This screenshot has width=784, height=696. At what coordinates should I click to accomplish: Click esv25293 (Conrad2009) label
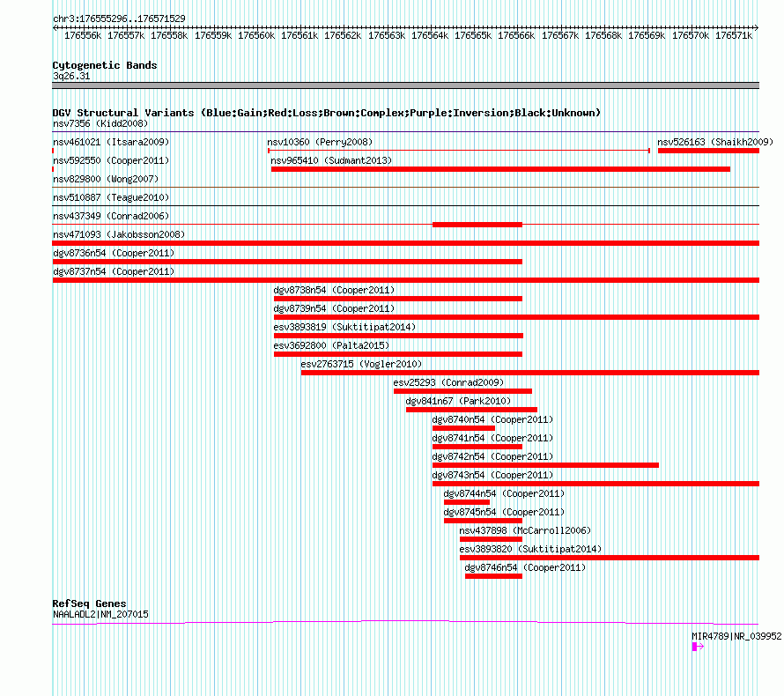448,382
